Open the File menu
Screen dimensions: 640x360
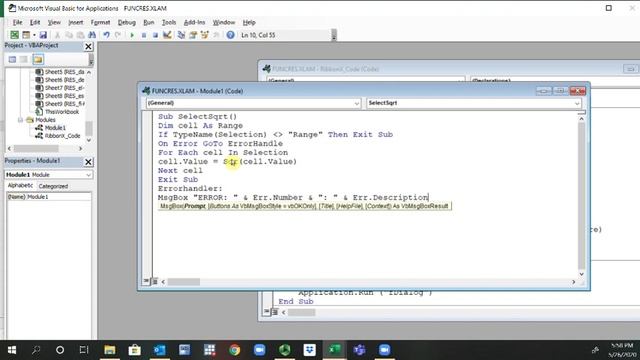pos(18,22)
